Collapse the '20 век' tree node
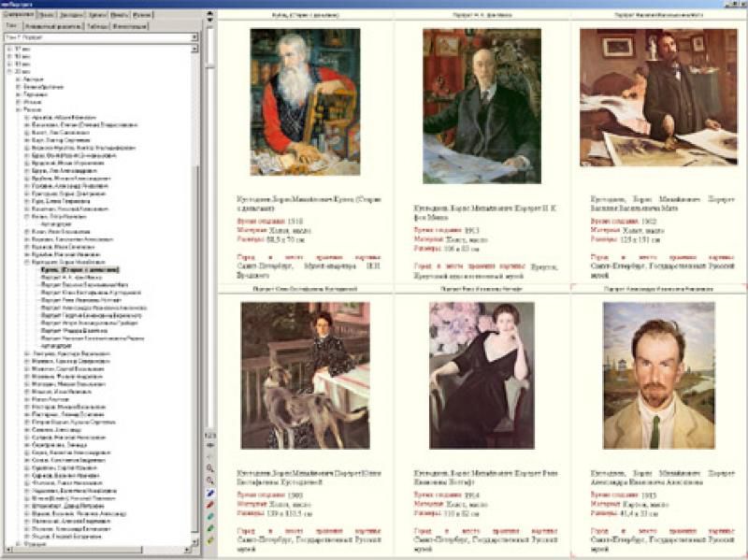Viewport: 748px width, 560px height. (8, 72)
